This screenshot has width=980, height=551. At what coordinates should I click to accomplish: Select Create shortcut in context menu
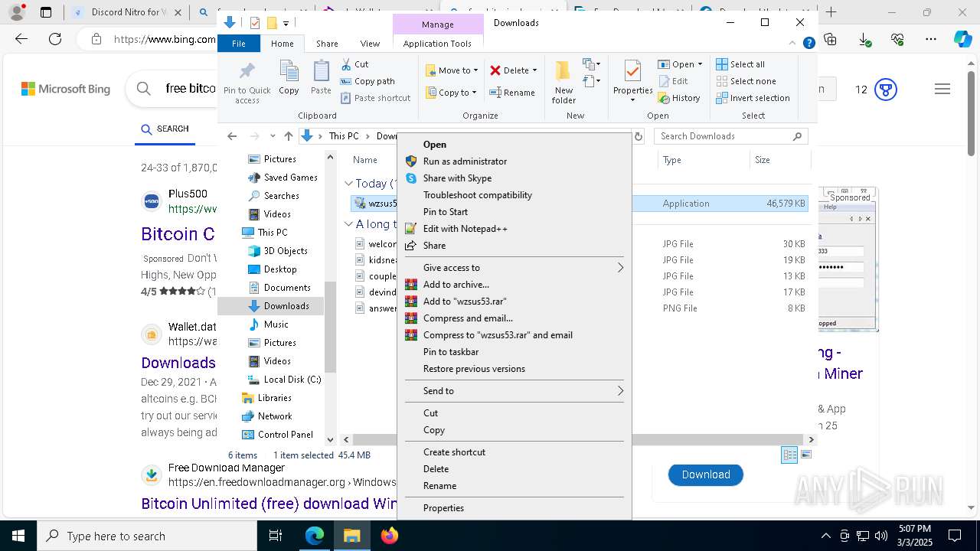tap(514, 452)
